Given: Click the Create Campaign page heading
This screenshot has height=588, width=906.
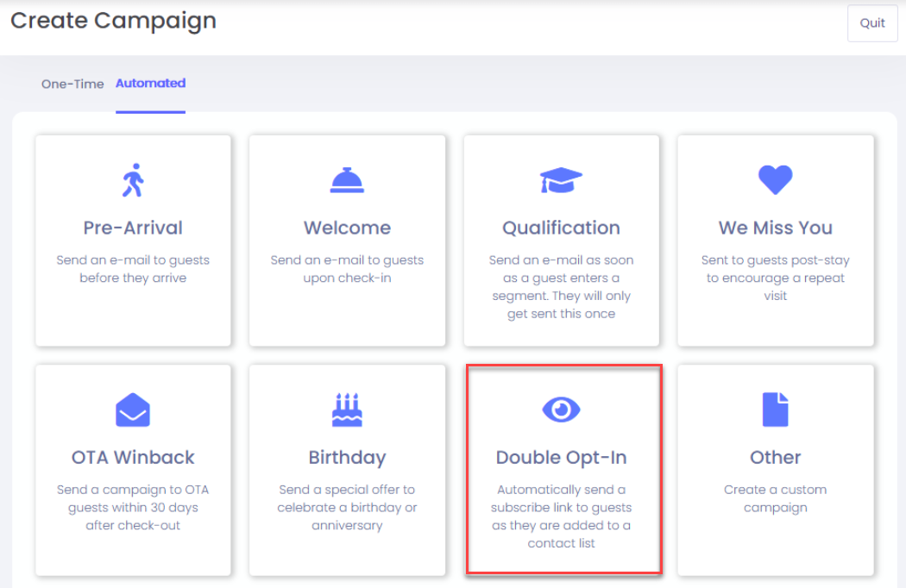Looking at the screenshot, I should (113, 21).
